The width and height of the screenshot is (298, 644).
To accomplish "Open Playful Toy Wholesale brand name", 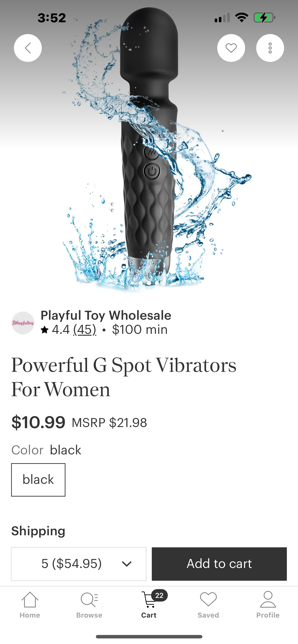I will [106, 315].
